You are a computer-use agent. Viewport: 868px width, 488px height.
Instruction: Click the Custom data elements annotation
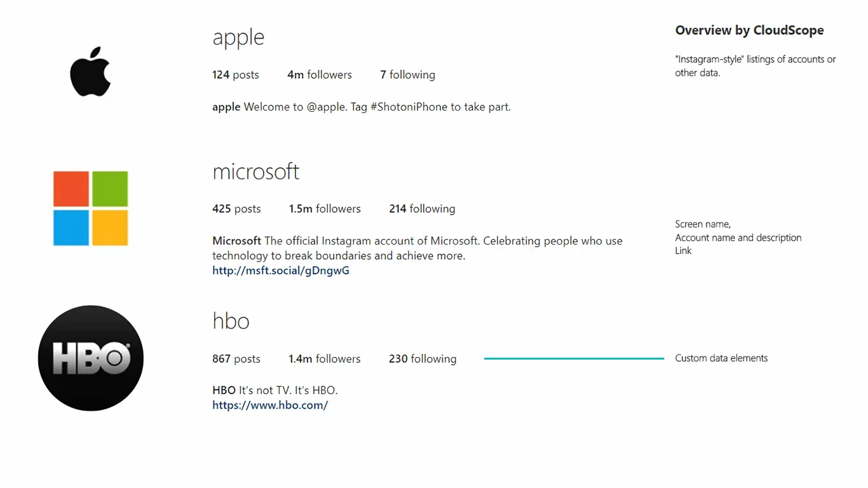click(x=721, y=358)
